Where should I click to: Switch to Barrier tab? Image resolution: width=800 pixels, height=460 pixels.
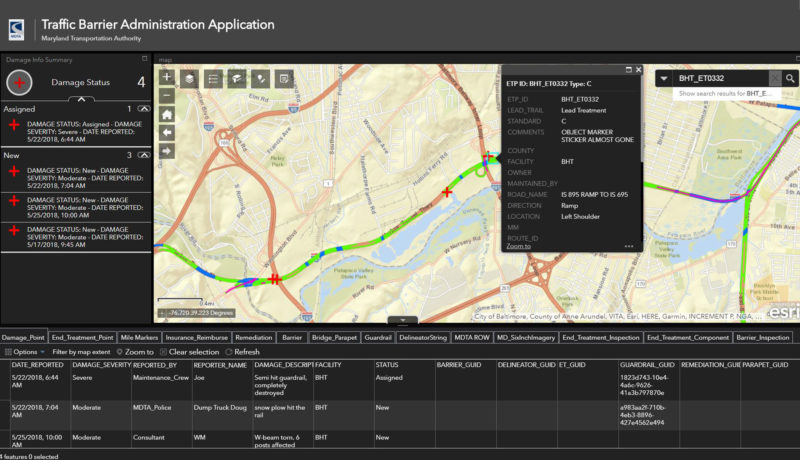pyautogui.click(x=292, y=338)
